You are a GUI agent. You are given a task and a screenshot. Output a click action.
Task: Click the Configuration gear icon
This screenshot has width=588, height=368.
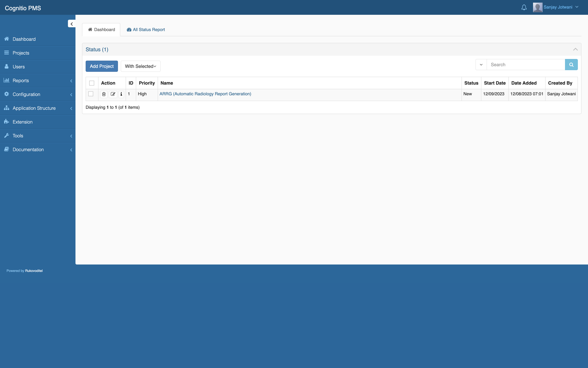tap(7, 94)
